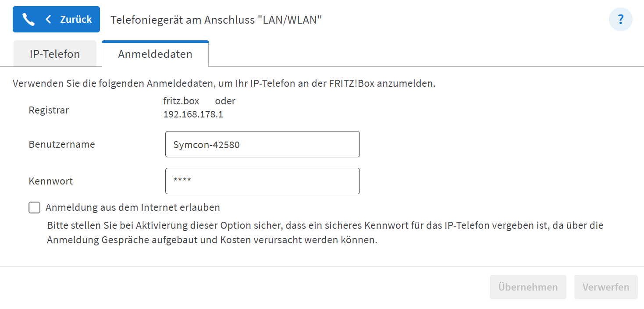Go back using the Zurück label
Screen dimensions: 644x309
point(76,19)
